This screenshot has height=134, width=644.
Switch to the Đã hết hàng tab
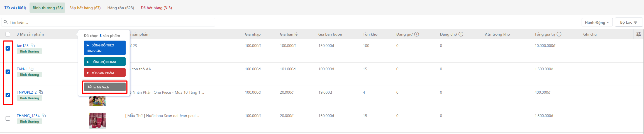click(x=156, y=8)
